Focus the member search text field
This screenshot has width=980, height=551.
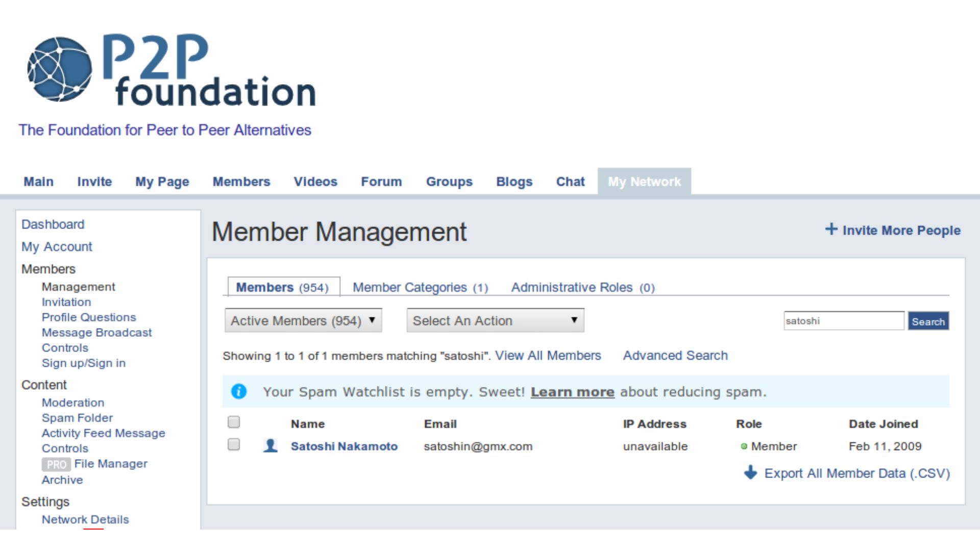(843, 321)
